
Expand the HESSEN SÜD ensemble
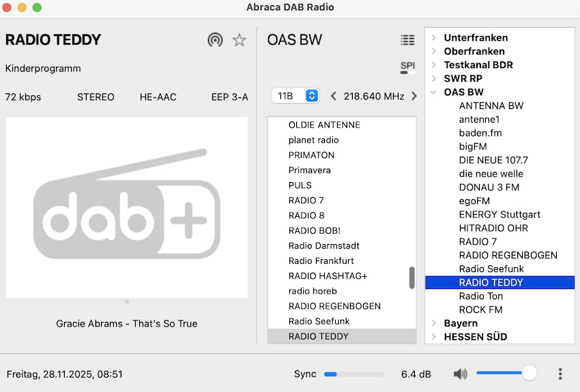click(x=434, y=337)
